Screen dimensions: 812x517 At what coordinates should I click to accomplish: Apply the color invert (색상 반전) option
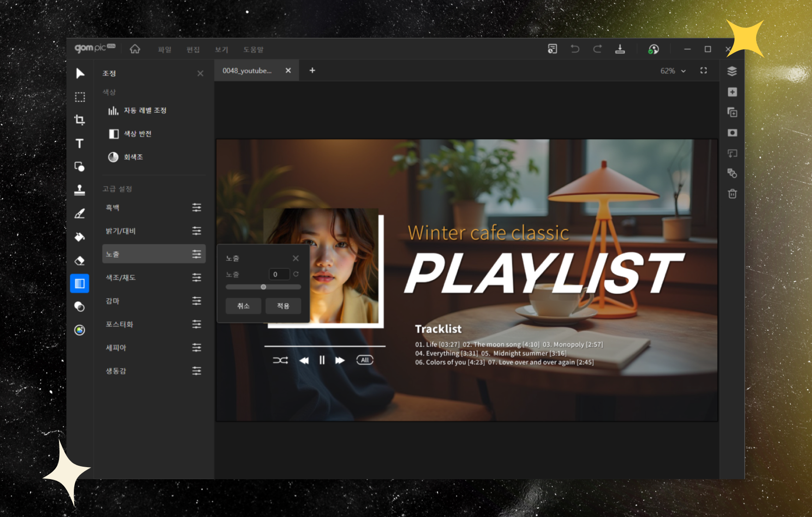pos(137,134)
